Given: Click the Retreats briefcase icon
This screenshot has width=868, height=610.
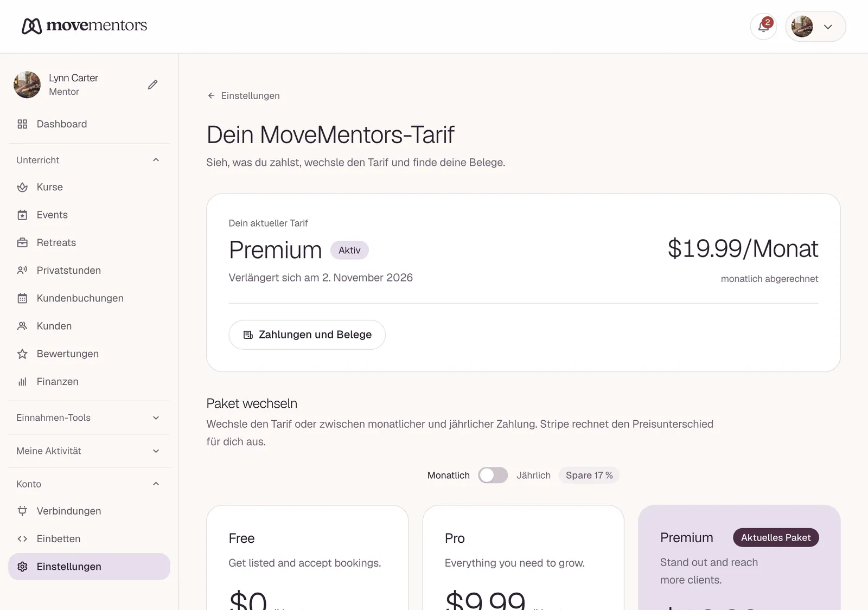Looking at the screenshot, I should (x=22, y=243).
